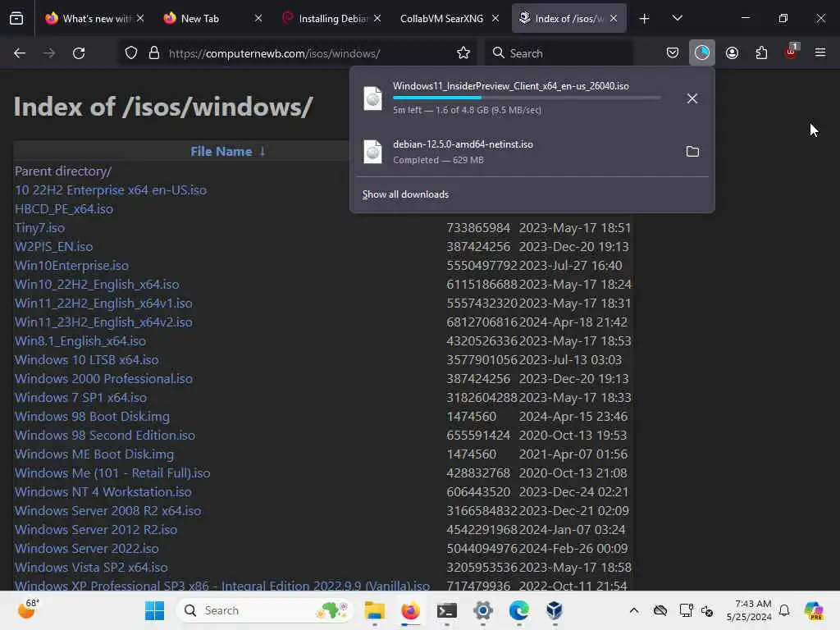
Task: Reload the current page
Action: pyautogui.click(x=79, y=53)
